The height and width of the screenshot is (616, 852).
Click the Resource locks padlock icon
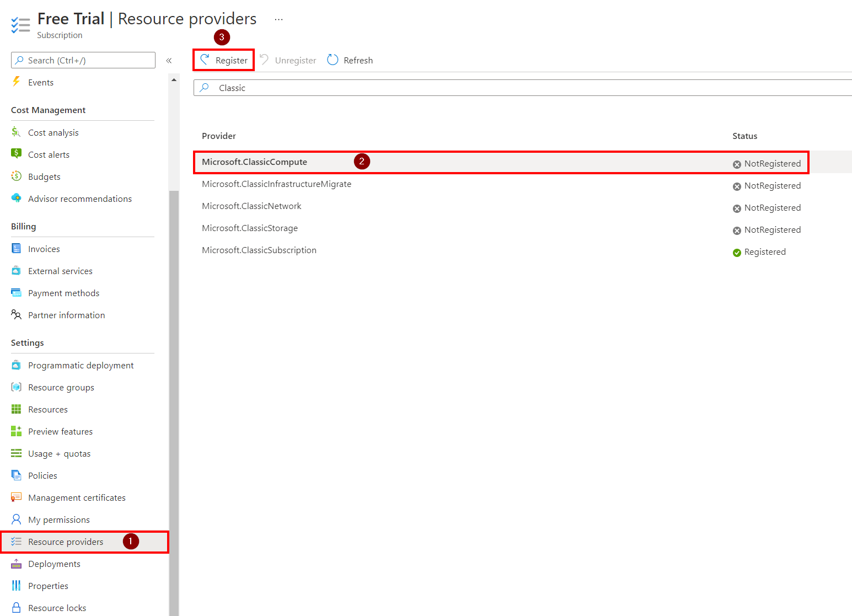pyautogui.click(x=16, y=608)
